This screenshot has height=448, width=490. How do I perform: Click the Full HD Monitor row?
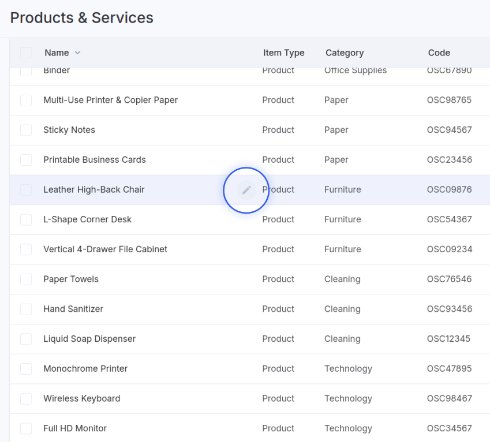[x=250, y=428]
